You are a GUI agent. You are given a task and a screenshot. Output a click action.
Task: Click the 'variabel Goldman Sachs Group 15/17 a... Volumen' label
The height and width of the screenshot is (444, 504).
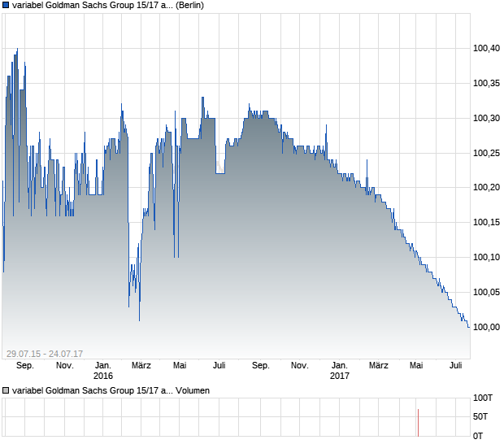point(111,390)
